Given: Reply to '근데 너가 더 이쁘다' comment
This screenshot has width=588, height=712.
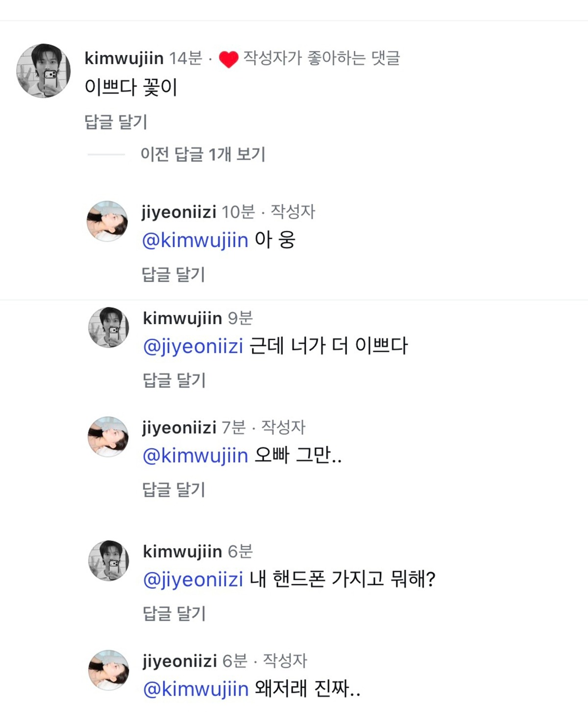Looking at the screenshot, I should coord(174,380).
